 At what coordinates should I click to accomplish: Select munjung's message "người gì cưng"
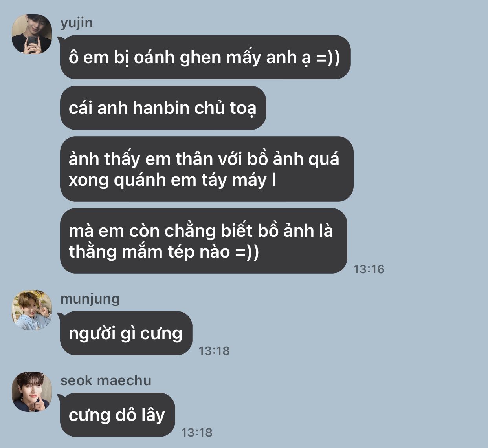[126, 333]
